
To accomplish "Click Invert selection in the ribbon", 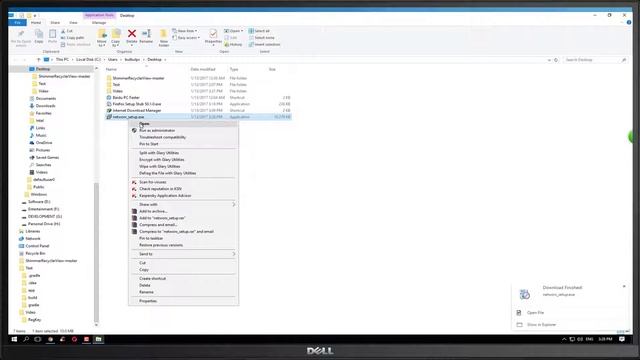I will pos(264,44).
